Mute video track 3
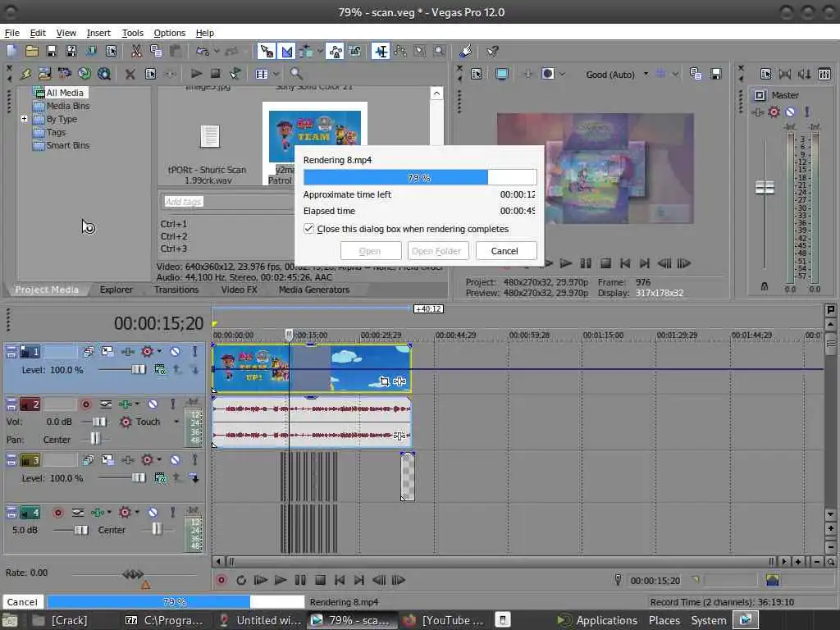840x630 pixels. 176,459
